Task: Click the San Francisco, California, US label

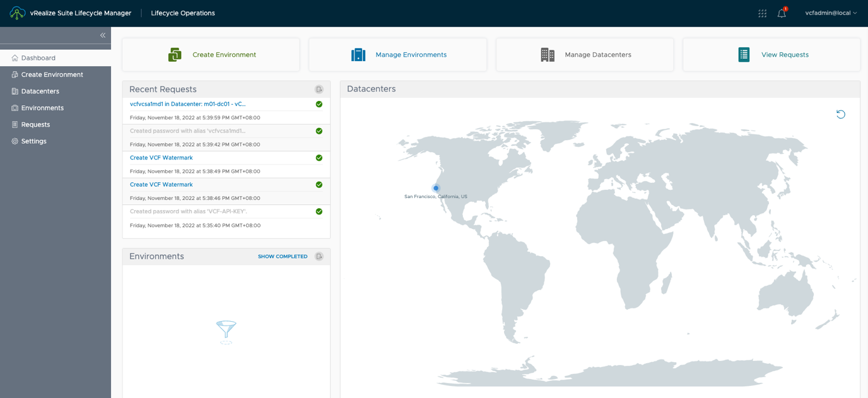Action: click(436, 197)
